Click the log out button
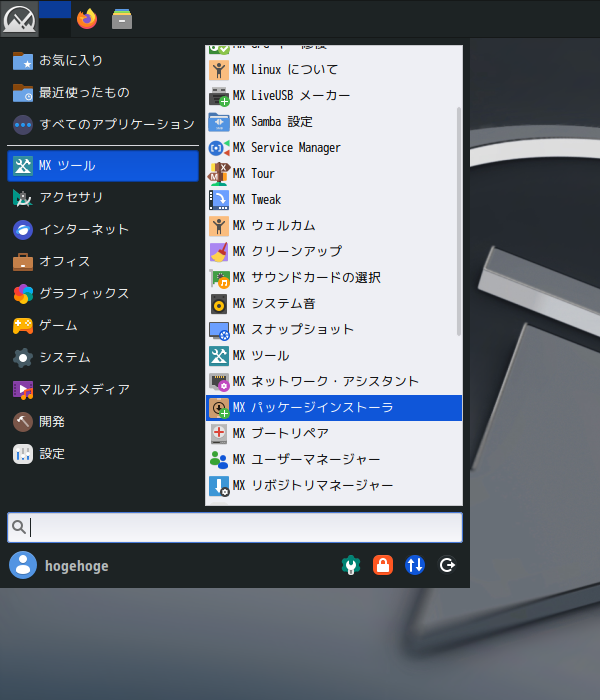Viewport: 600px width, 700px height. coord(447,565)
